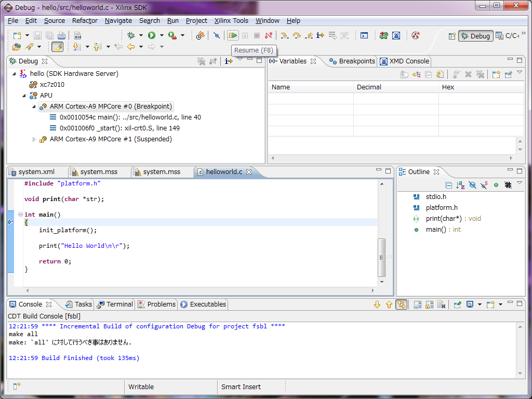This screenshot has height=399, width=532.
Task: Sort Outline entries alphabetically
Action: click(x=460, y=185)
